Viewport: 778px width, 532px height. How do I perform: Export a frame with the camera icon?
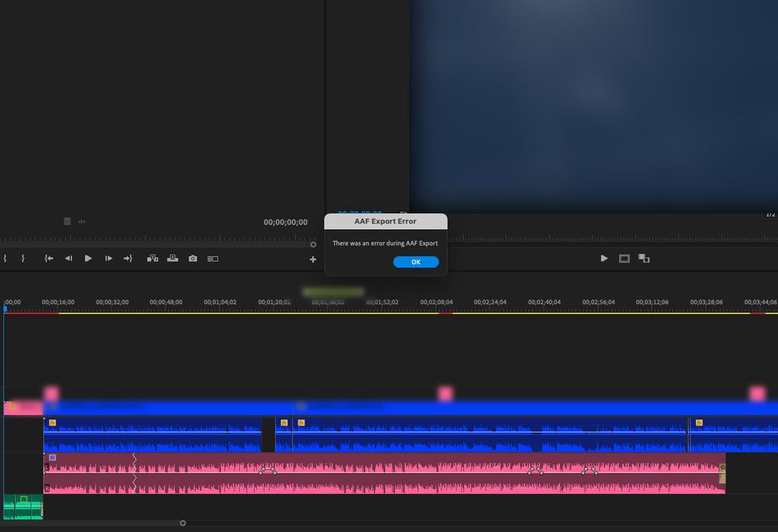[192, 259]
